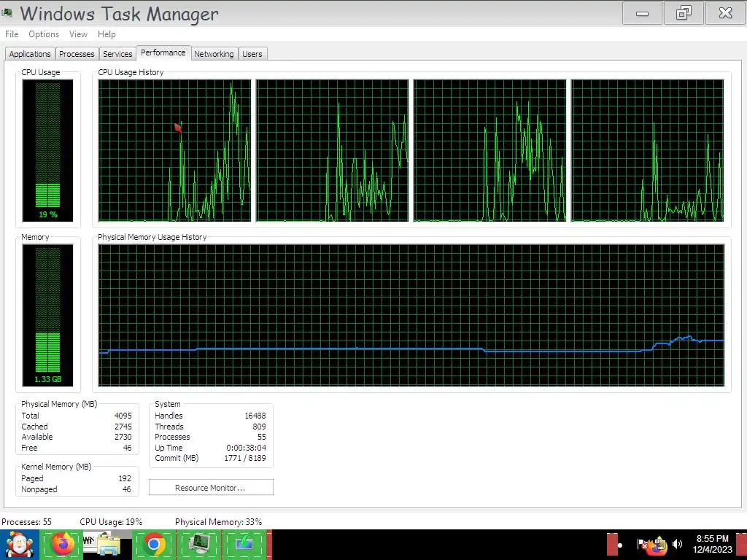
Task: Click the third CPU usage history graph
Action: tap(489, 150)
